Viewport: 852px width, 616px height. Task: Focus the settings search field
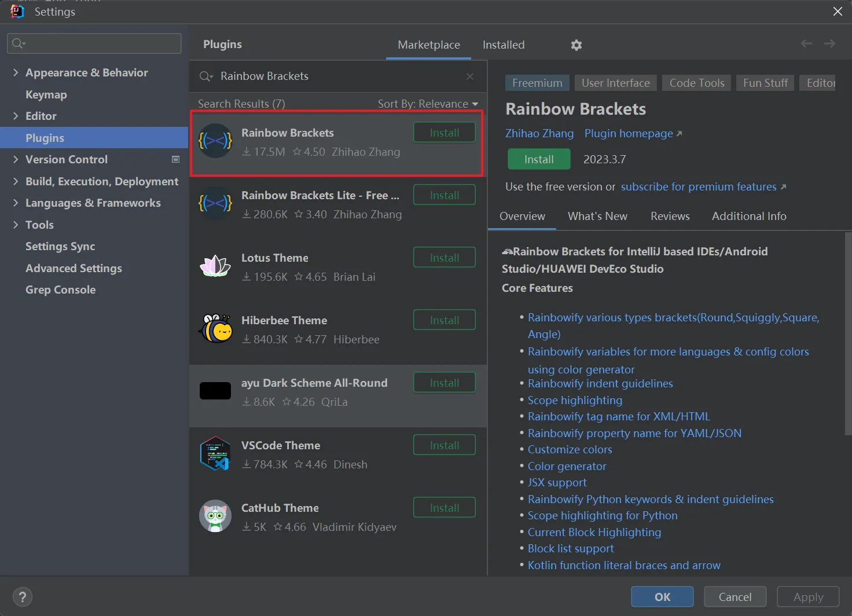[x=94, y=43]
